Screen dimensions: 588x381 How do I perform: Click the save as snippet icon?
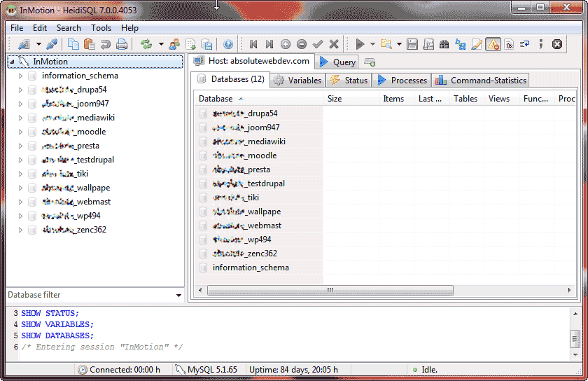428,44
